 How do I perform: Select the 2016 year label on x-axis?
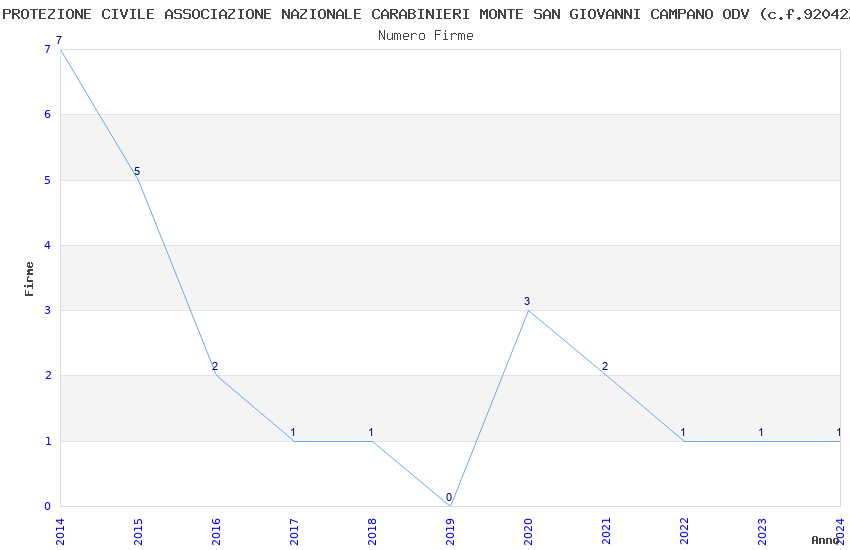216,532
